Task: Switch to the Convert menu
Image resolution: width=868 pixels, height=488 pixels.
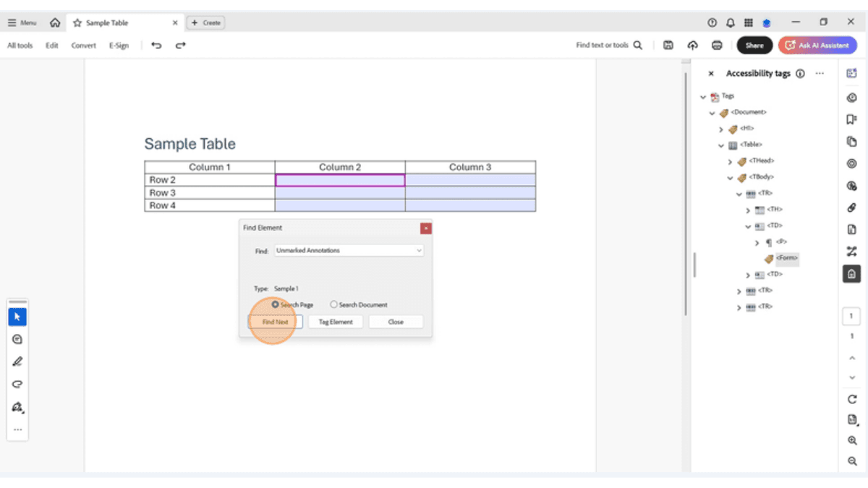Action: click(x=83, y=45)
